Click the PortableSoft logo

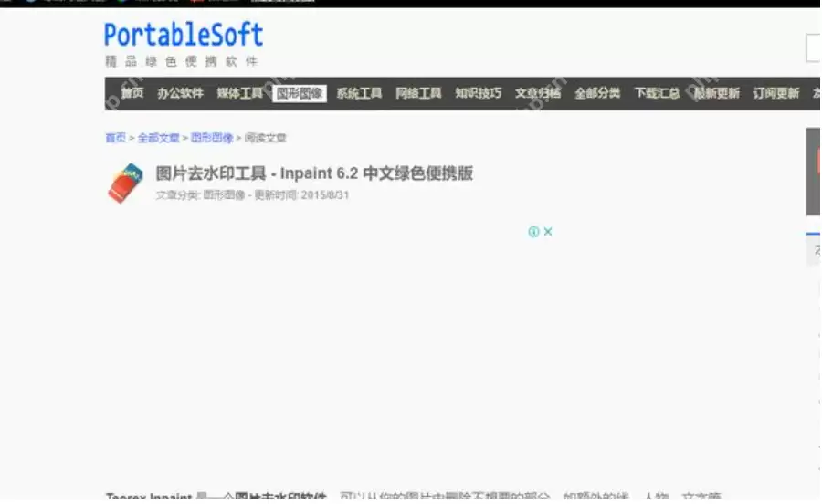[x=184, y=37]
